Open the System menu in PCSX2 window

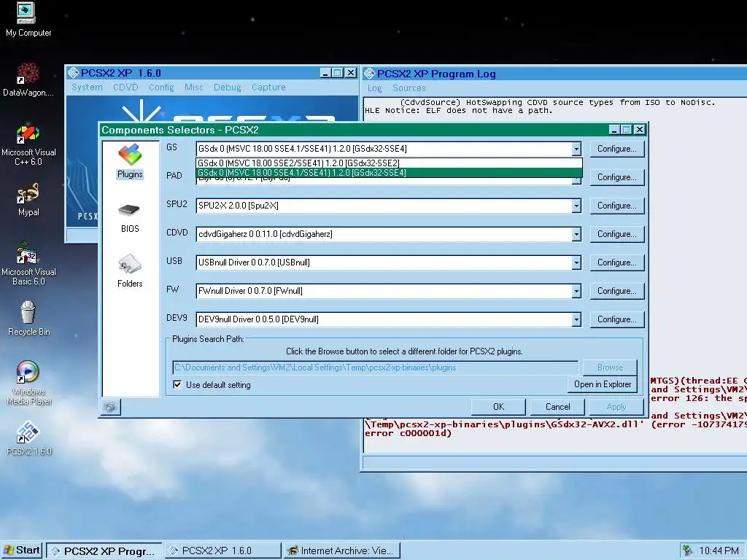[88, 87]
